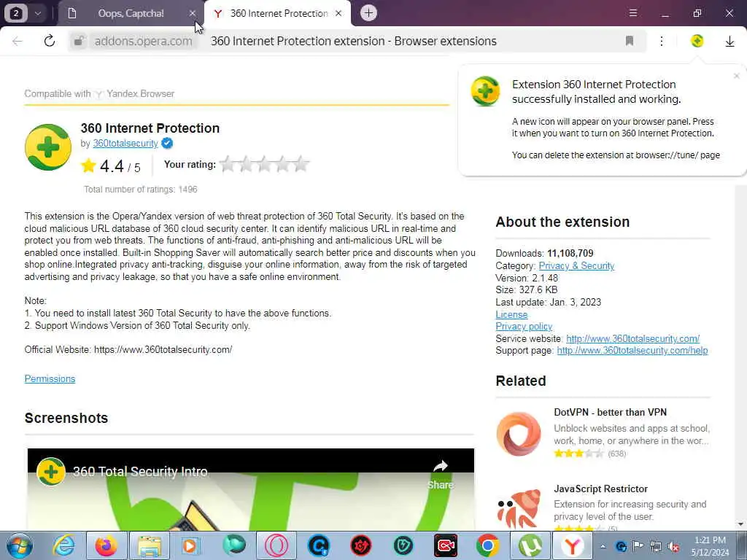Open the downloads arrow icon
The width and height of the screenshot is (747, 560).
[729, 42]
